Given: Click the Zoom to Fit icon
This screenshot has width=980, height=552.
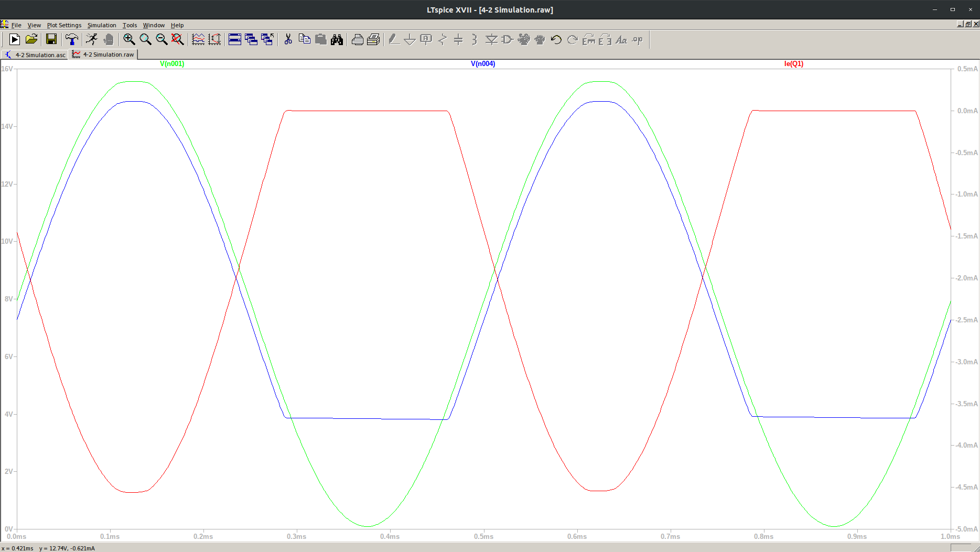Looking at the screenshot, I should 178,39.
